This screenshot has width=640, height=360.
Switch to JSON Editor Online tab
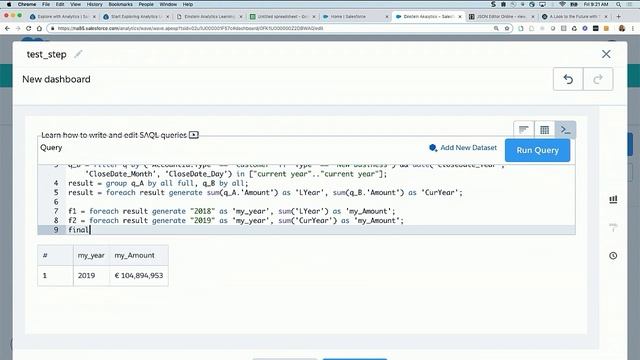[x=500, y=17]
